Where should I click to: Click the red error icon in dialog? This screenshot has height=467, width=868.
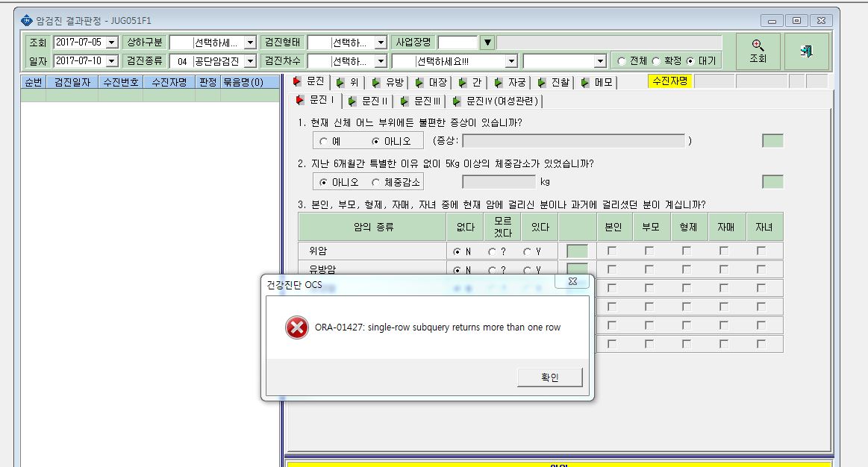(x=297, y=327)
